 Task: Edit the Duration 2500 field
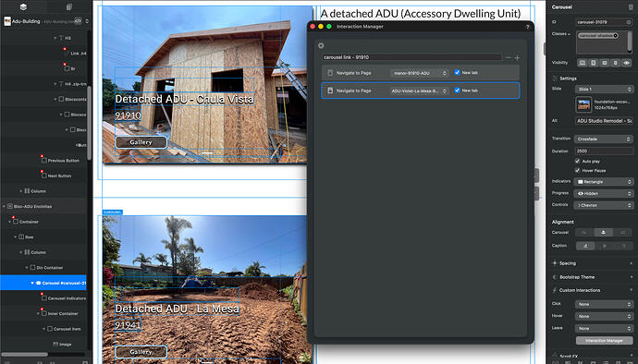click(x=604, y=151)
